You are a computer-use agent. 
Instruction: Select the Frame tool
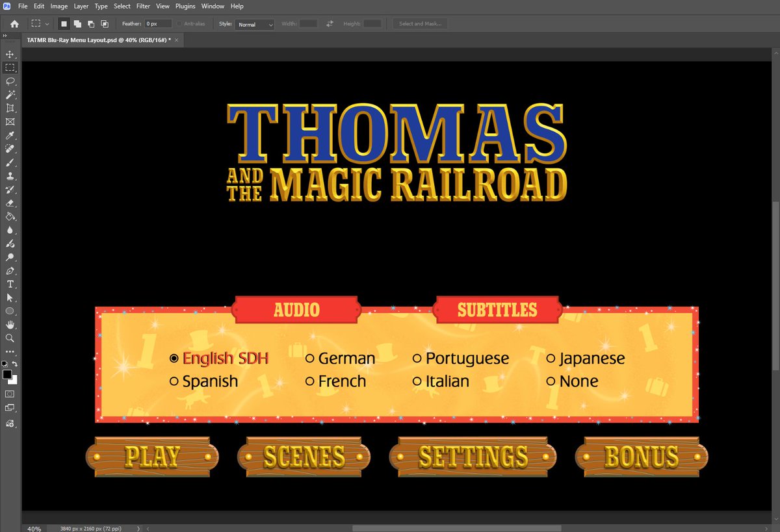click(x=10, y=121)
